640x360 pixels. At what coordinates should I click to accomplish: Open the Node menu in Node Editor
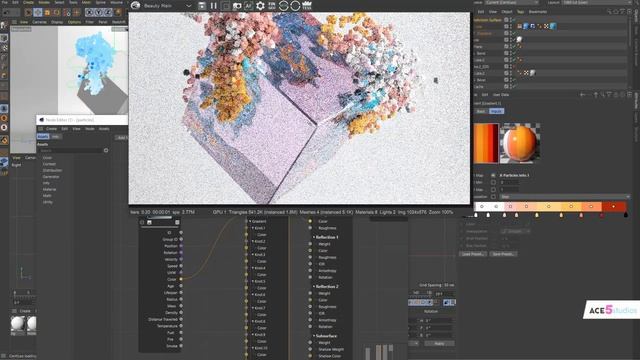(90, 129)
